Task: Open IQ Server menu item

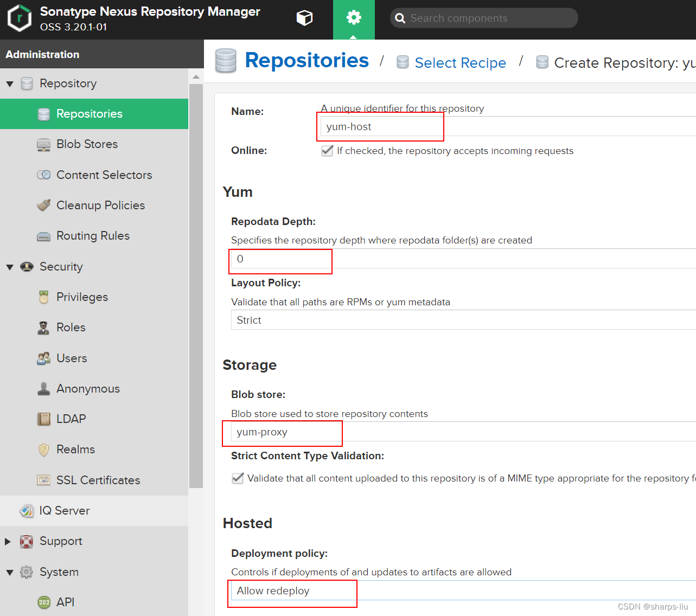Action: 94,511
